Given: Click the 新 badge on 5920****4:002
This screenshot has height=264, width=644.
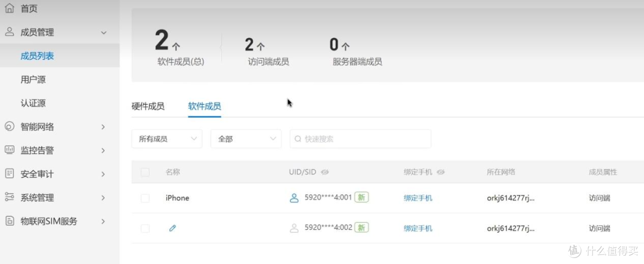Looking at the screenshot, I should [361, 227].
